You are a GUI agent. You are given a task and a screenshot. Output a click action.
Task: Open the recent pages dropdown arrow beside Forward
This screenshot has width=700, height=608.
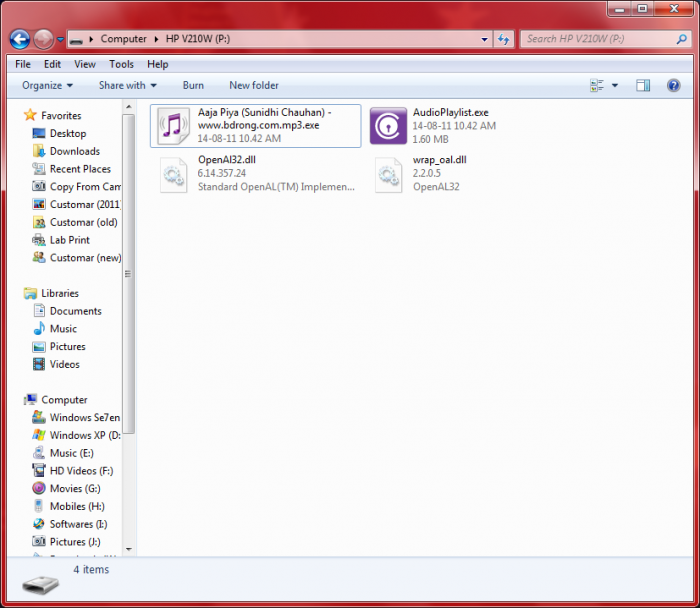[60, 39]
